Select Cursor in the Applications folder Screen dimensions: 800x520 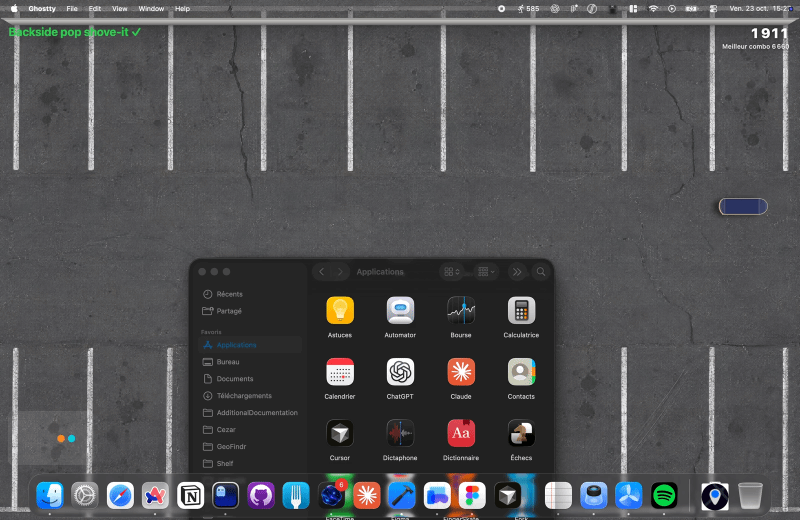tap(340, 433)
